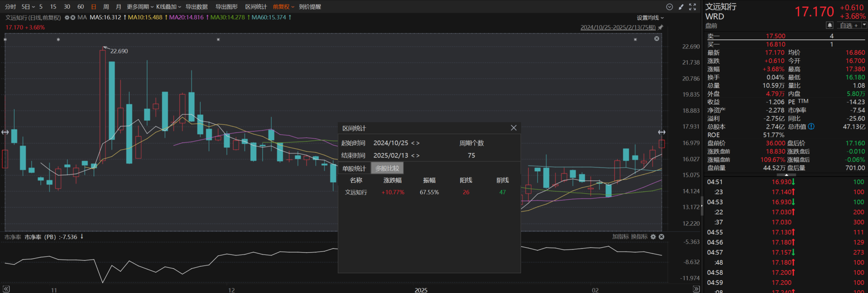Open the dropdown arrow beside 自选
Screen dimensions: 868x293
[x=864, y=25]
